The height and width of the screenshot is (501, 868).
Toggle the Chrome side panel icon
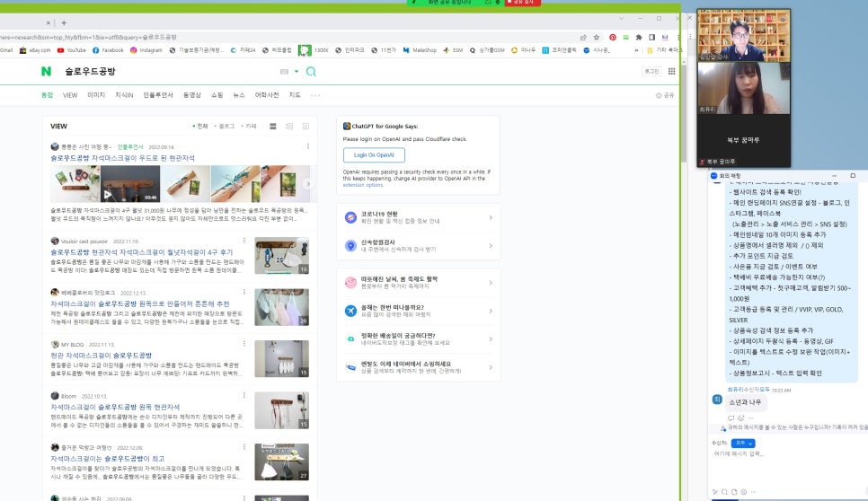(652, 37)
